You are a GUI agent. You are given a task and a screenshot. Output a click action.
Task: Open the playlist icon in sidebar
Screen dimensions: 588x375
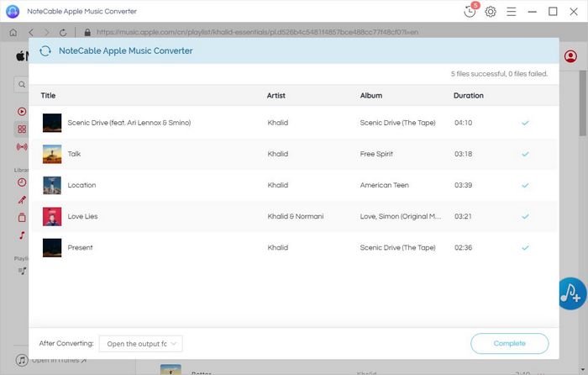coord(22,271)
